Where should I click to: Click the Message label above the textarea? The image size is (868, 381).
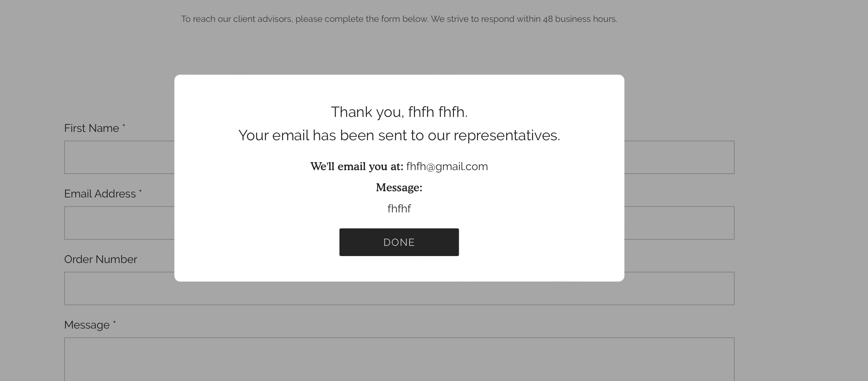(87, 325)
